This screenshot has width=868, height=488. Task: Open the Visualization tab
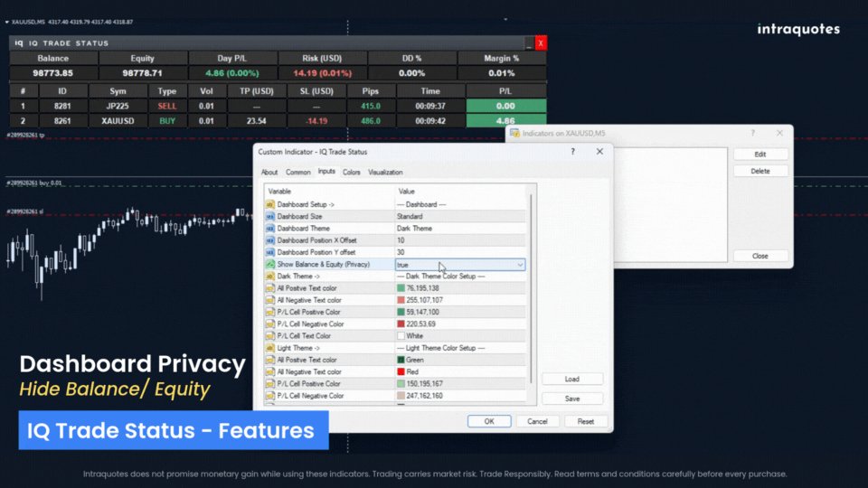click(385, 173)
